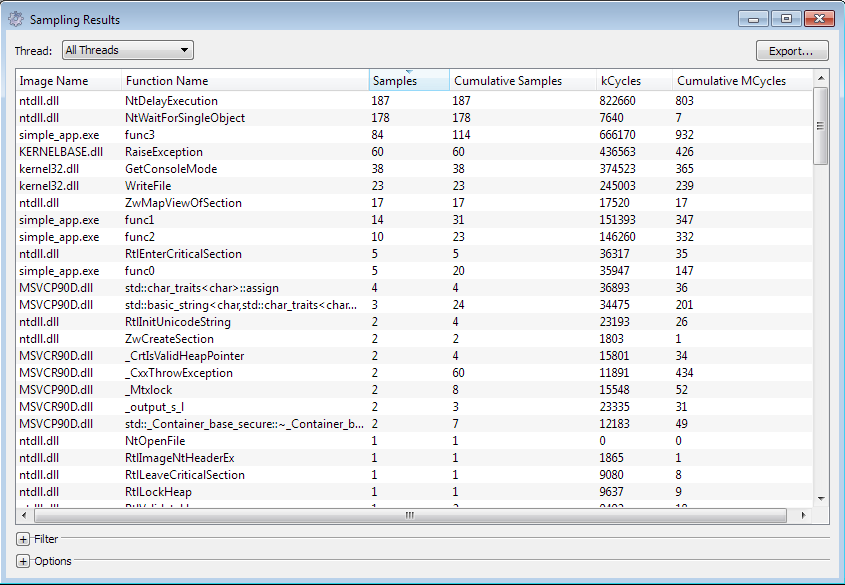Select the NtWaitForSingleObject row
The width and height of the screenshot is (845, 585).
(414, 118)
